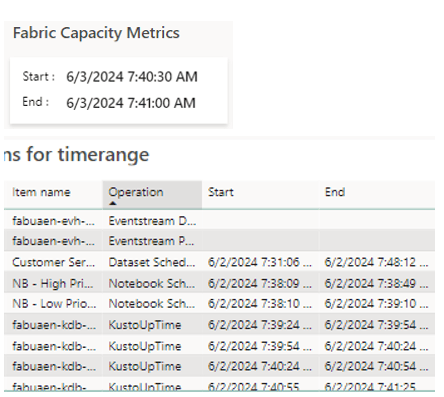Click KustoUpTime row starting at 7:39:54

tap(219, 346)
